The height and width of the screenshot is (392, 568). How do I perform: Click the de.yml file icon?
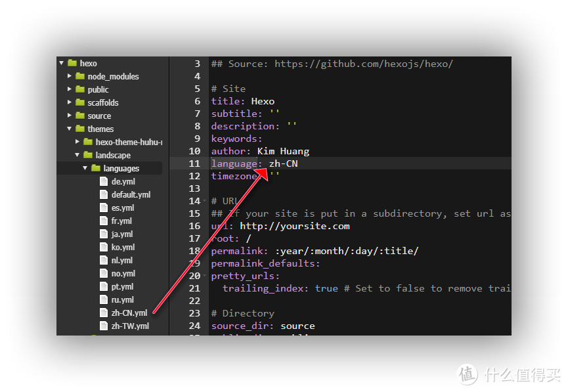pyautogui.click(x=104, y=181)
